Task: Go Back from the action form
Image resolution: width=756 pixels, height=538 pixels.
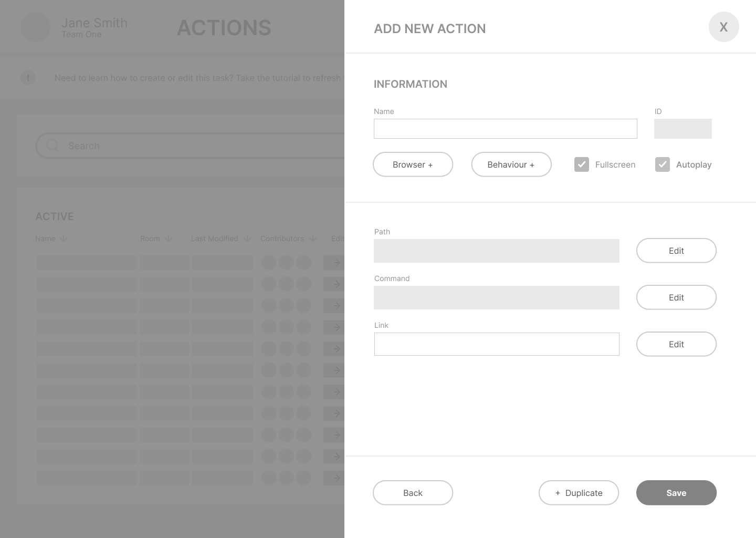Action: 413,493
